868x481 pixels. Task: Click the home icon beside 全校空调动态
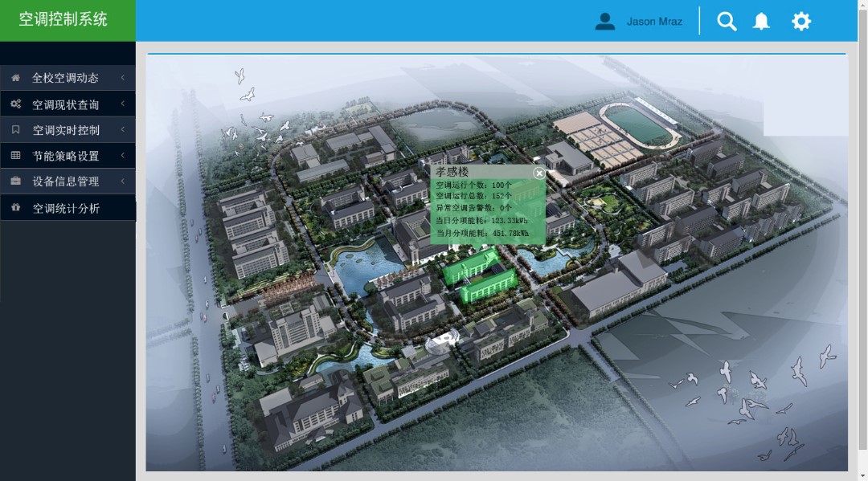point(15,78)
